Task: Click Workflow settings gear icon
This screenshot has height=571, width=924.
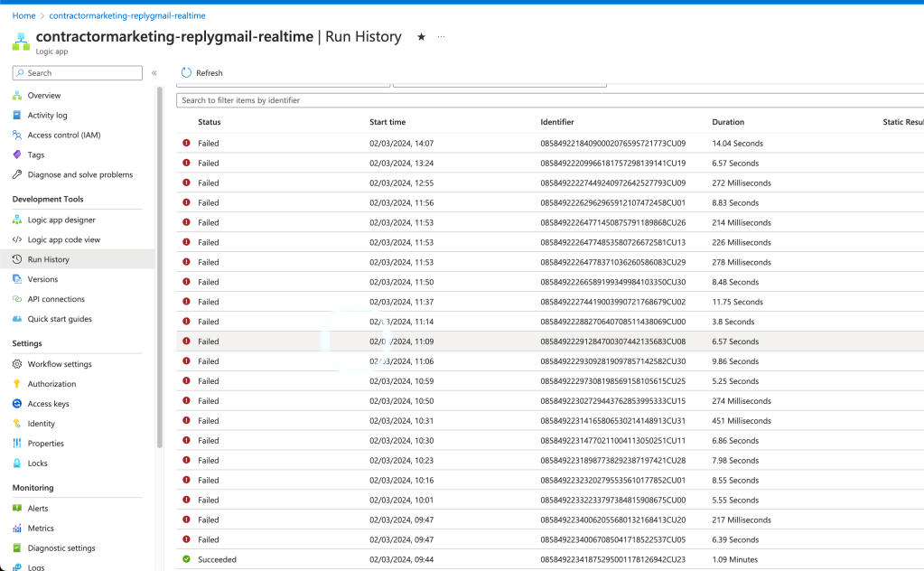Action: tap(17, 364)
